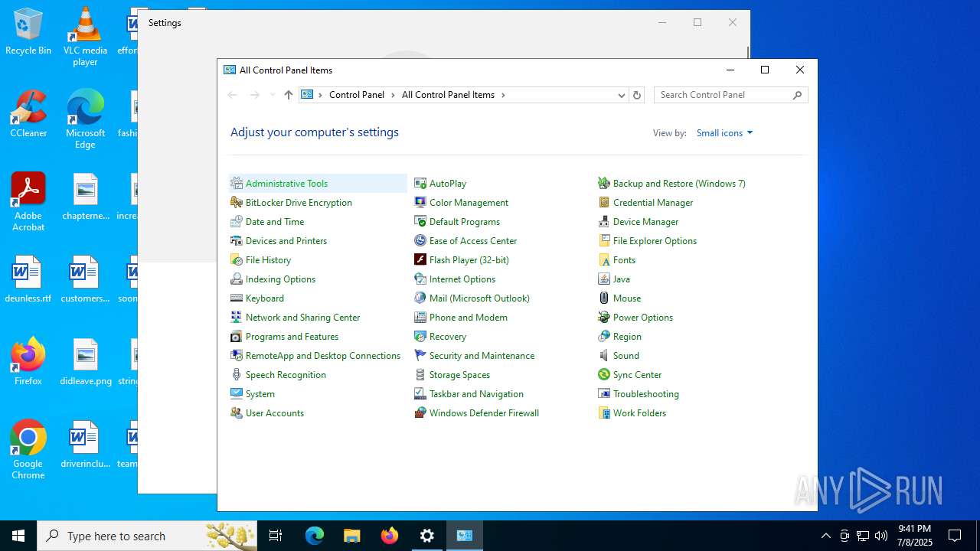Show hidden icons in system tray
Screen dimensions: 980x551
825,536
